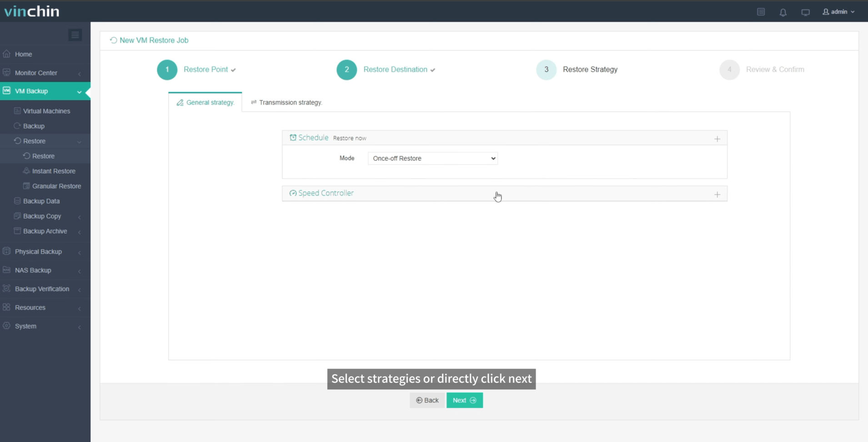The width and height of the screenshot is (868, 442).
Task: Expand Speed Controller with plus icon
Action: tap(717, 194)
